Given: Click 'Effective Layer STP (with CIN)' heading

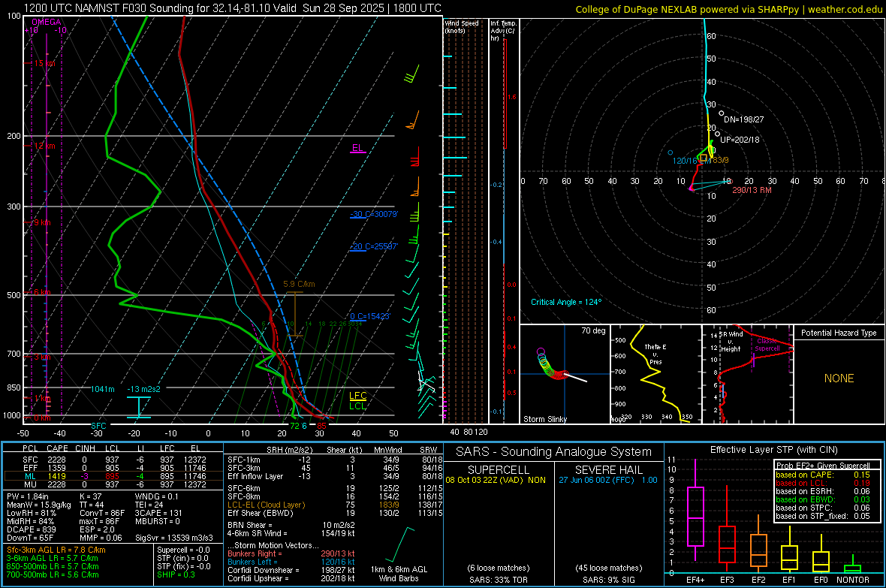Looking at the screenshot, I should pos(773,450).
